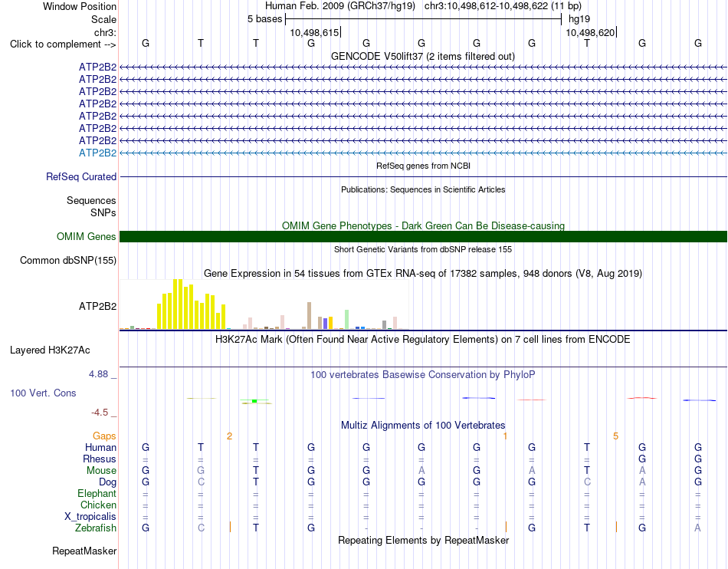The width and height of the screenshot is (728, 569).
Task: Select the Zebrafish alignment row label
Action: pyautogui.click(x=96, y=528)
